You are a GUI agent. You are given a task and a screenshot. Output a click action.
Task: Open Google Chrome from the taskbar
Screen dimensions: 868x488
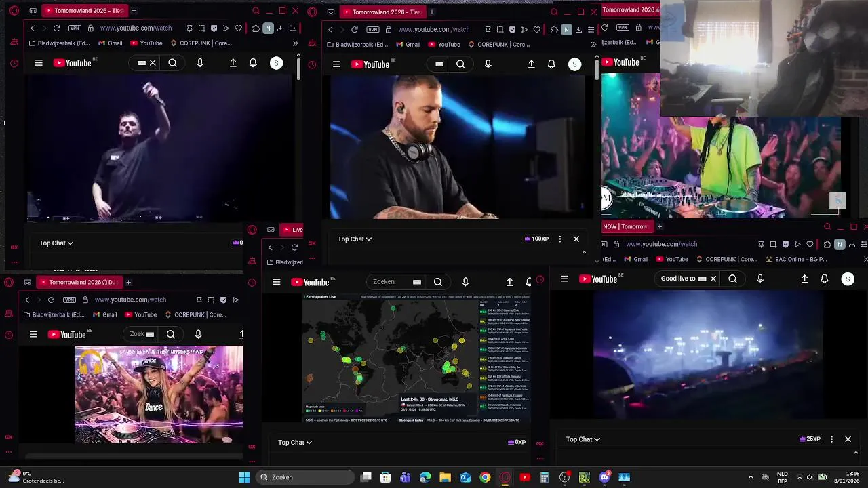(485, 477)
